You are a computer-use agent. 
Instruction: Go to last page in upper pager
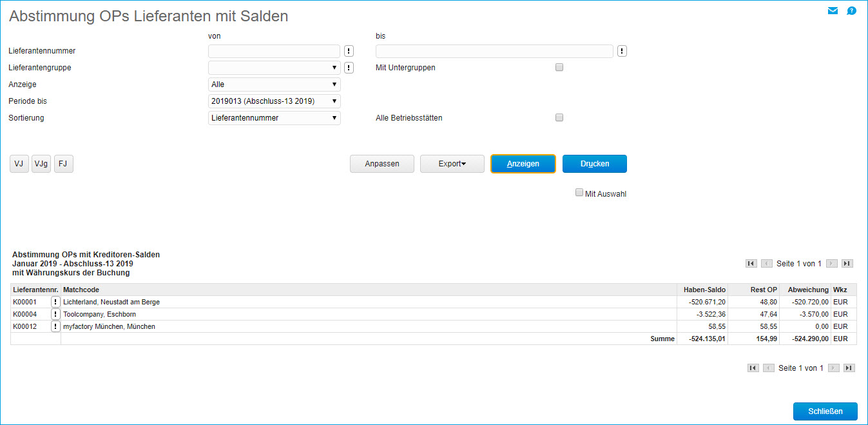pyautogui.click(x=847, y=263)
